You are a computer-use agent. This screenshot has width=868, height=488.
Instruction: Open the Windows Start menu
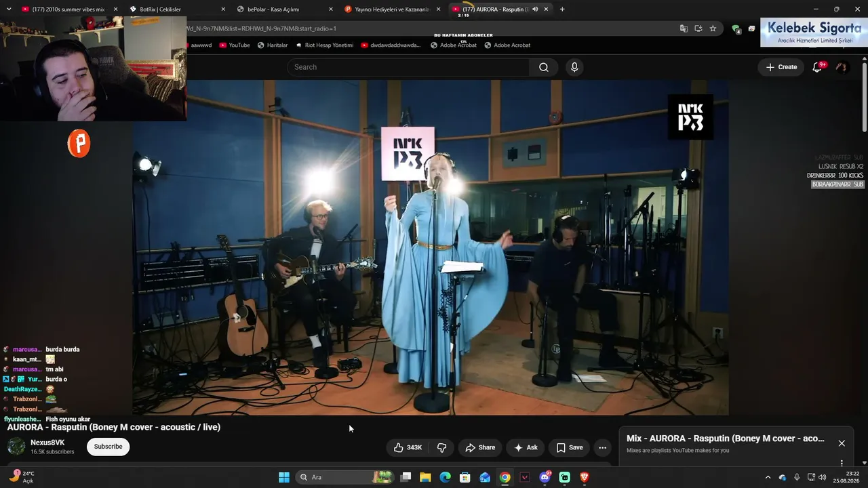(x=284, y=477)
